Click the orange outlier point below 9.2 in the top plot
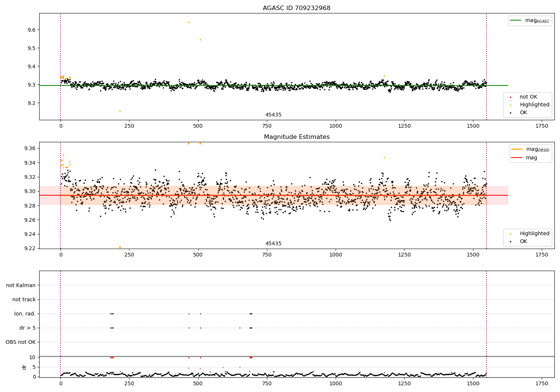 [120, 111]
